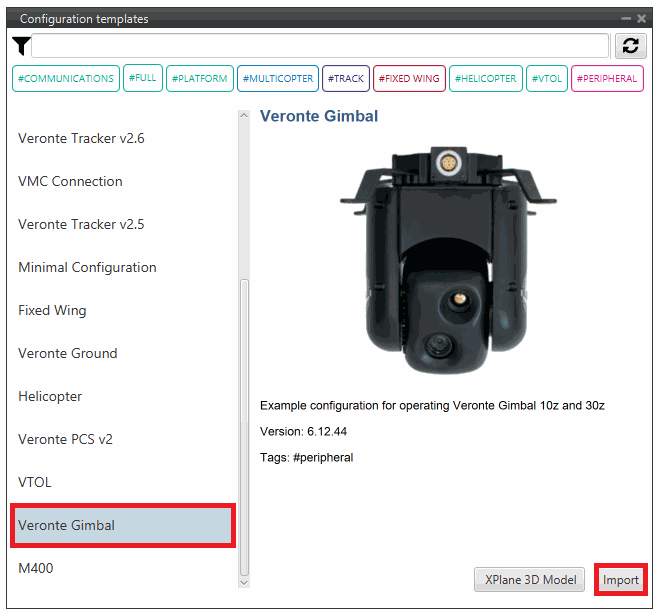658x613 pixels.
Task: Filter templates by #FIXED WING tag
Action: click(410, 79)
